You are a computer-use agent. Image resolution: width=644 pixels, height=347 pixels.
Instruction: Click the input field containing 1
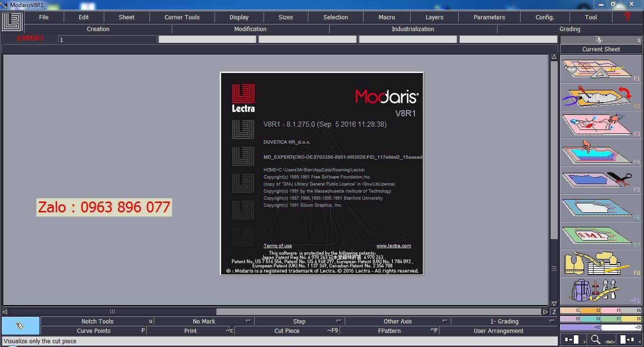107,40
